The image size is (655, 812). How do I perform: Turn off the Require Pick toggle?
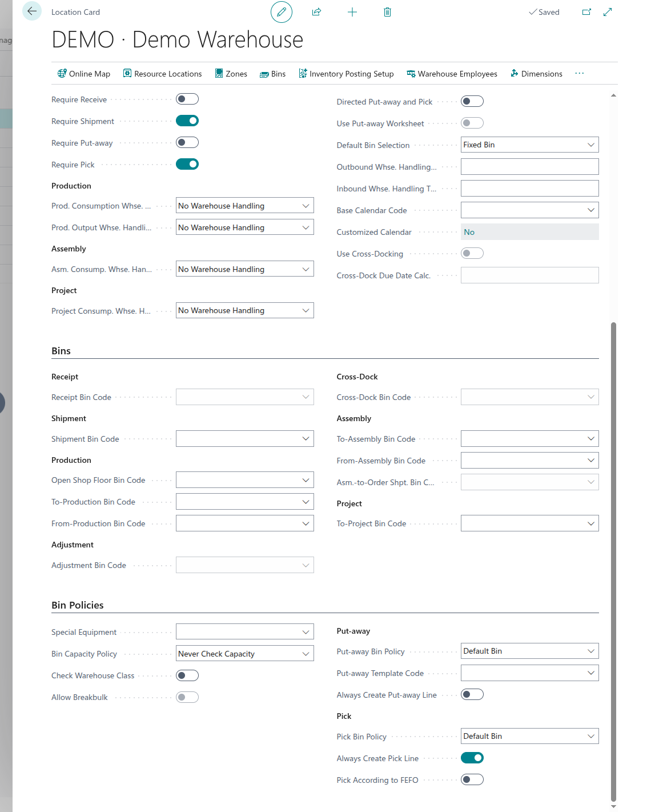click(x=187, y=165)
